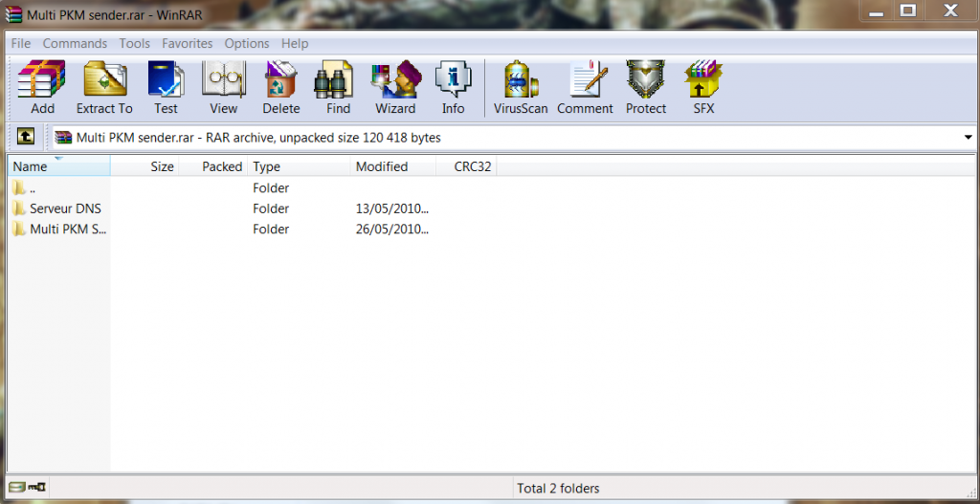
Task: Go up one level with arrow button
Action: coord(26,137)
